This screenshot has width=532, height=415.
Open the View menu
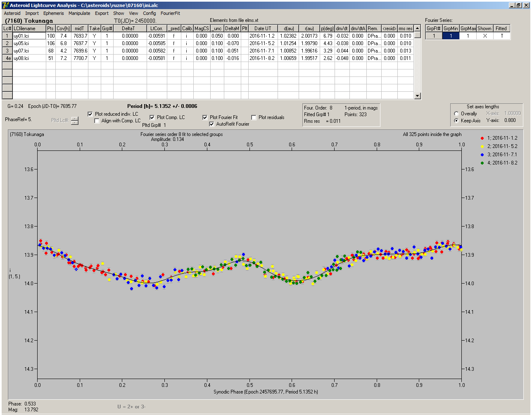(x=133, y=13)
